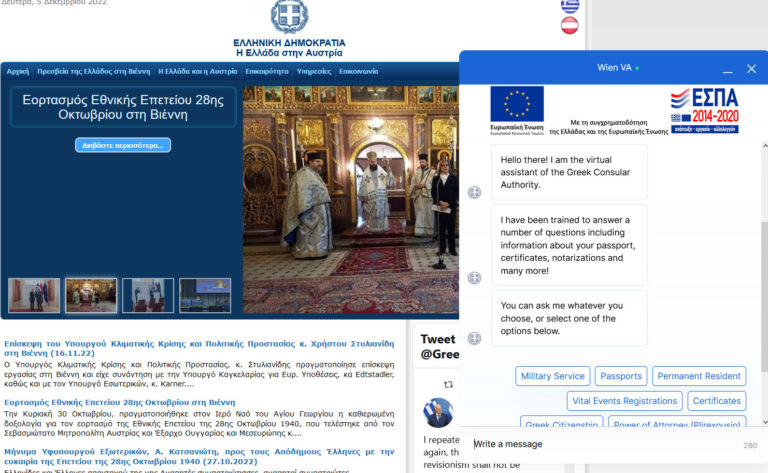Open the Αρχική menu item
768x473 pixels.
click(18, 71)
